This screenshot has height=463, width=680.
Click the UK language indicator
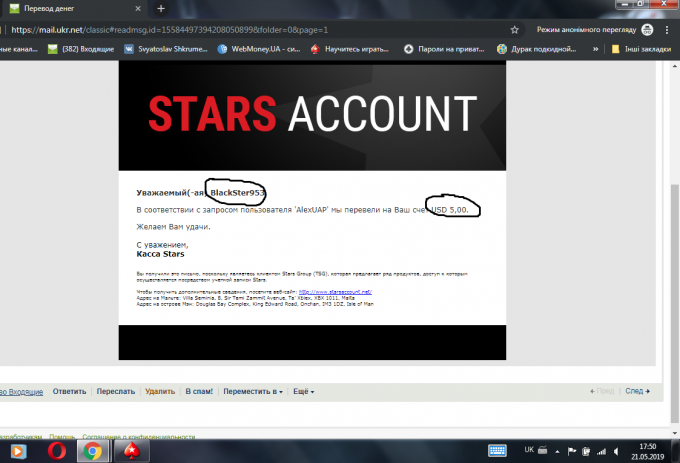click(529, 450)
